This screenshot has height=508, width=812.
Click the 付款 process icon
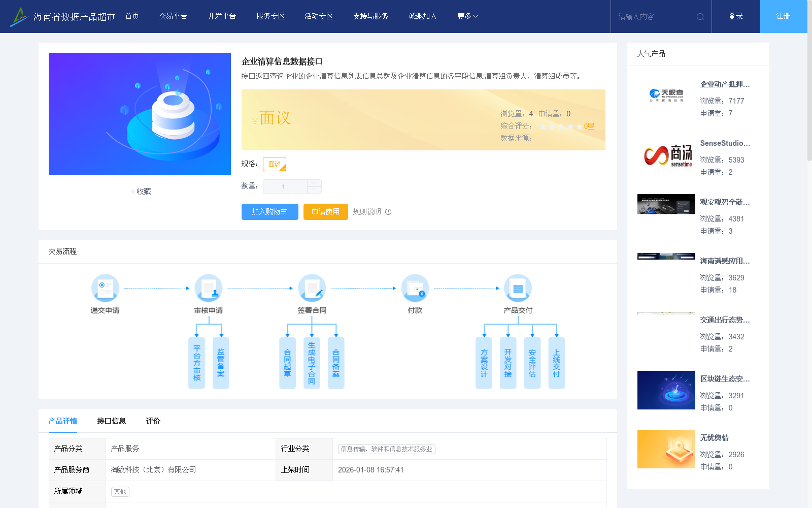pyautogui.click(x=415, y=288)
